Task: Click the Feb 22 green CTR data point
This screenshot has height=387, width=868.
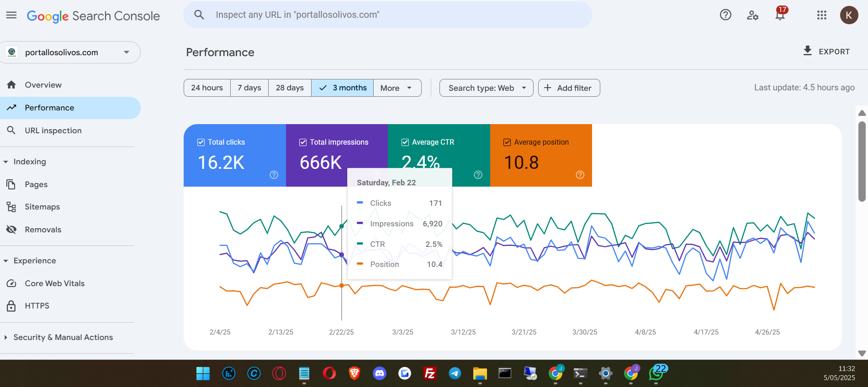Action: click(x=342, y=226)
